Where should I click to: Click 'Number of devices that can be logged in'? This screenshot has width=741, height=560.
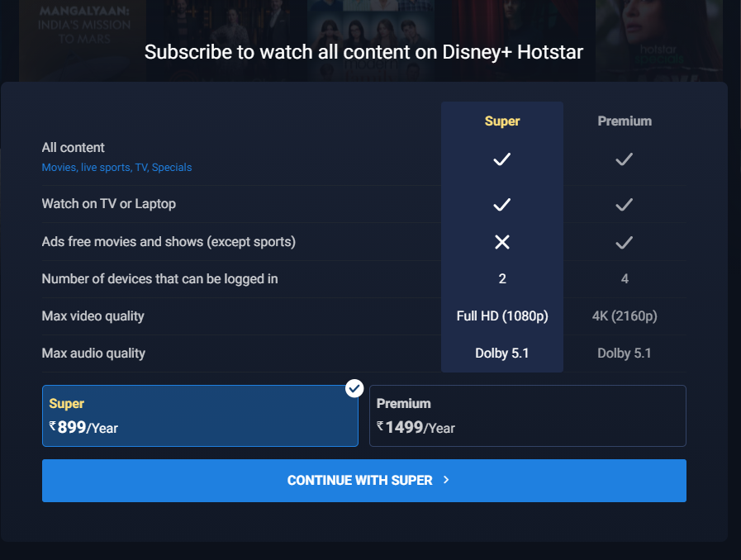(159, 279)
